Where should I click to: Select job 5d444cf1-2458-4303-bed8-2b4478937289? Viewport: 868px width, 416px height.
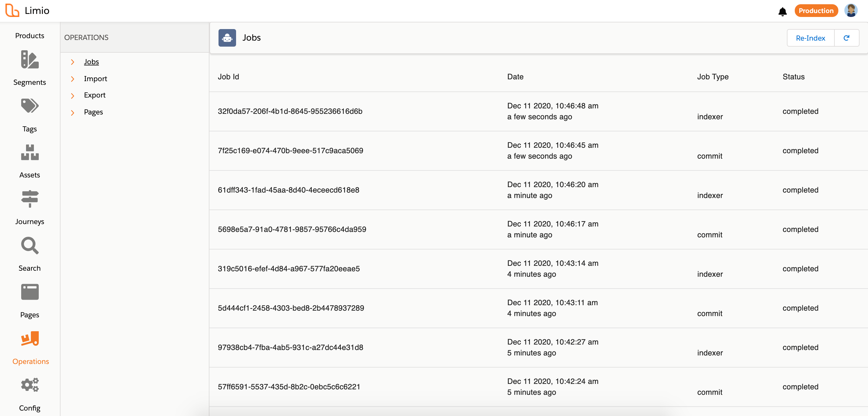coord(291,308)
